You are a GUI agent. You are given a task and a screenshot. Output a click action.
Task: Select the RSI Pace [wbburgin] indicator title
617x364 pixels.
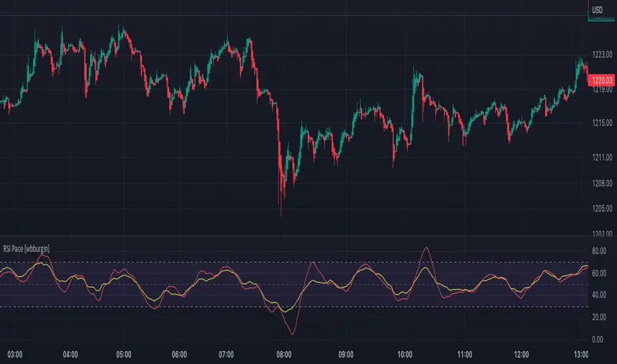26,248
